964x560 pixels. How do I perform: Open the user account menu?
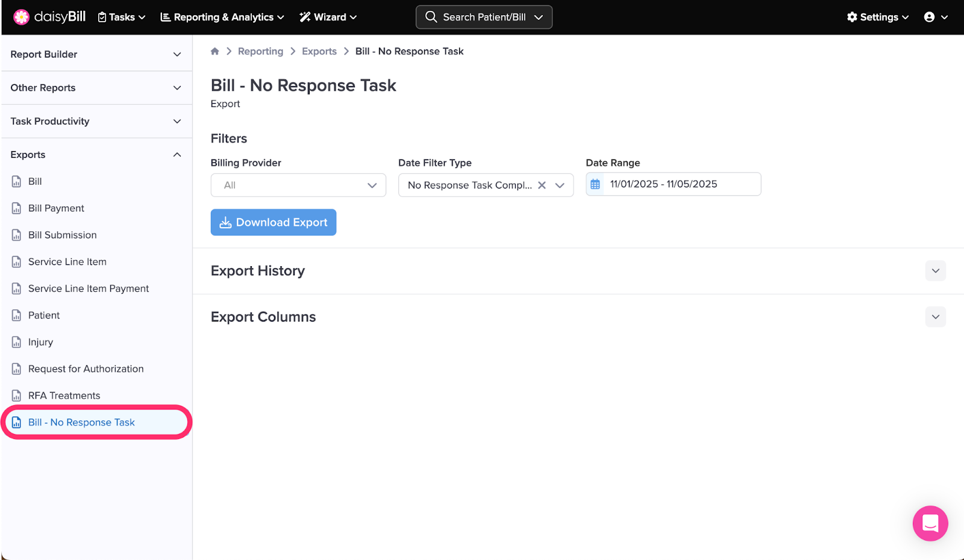point(936,17)
